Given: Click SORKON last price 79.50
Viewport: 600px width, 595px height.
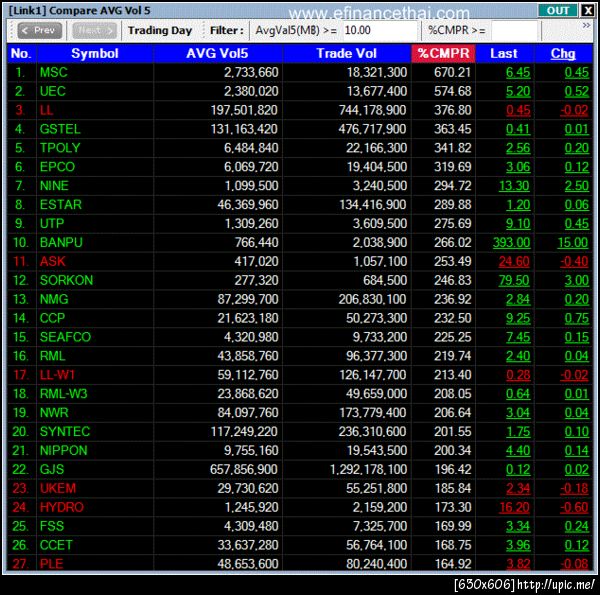Looking at the screenshot, I should [x=514, y=280].
